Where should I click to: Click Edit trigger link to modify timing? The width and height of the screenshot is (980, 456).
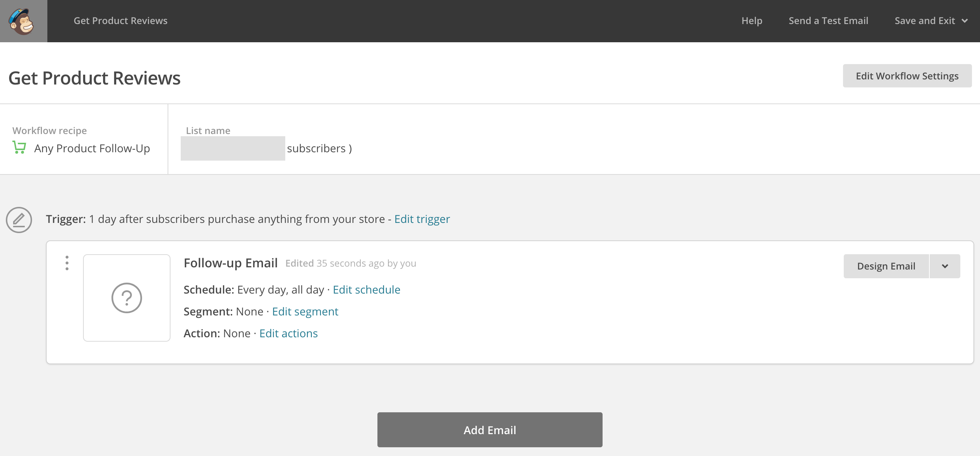421,219
